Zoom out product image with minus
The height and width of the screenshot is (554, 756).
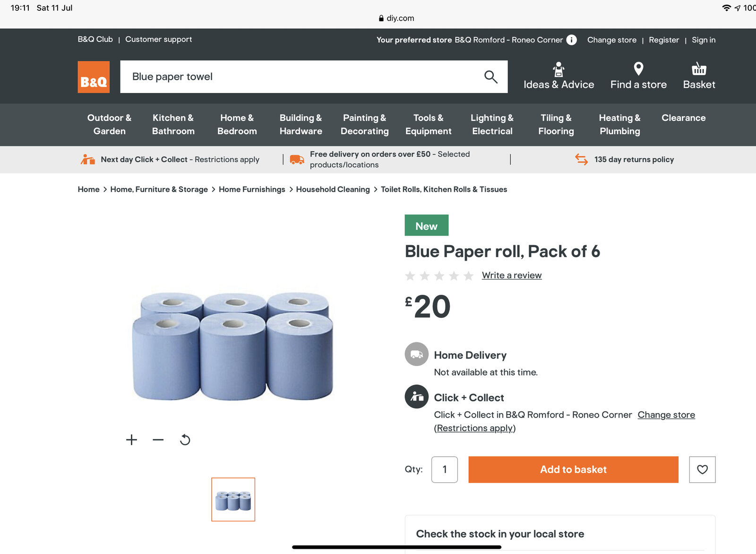point(158,440)
